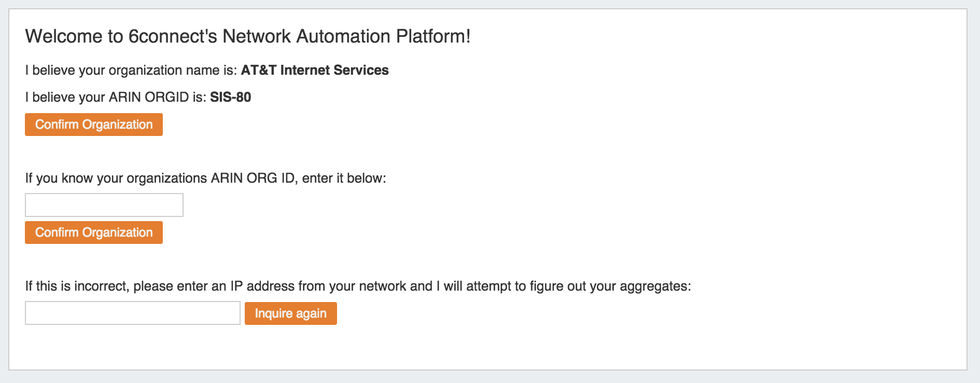The height and width of the screenshot is (383, 980).
Task: Focus the ARIN ORG ID text field
Action: (104, 205)
